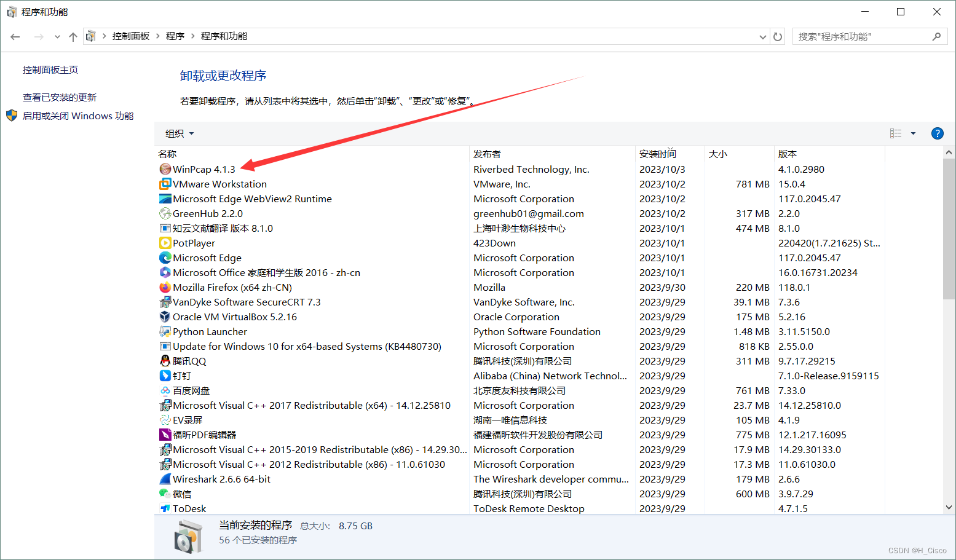Image resolution: width=956 pixels, height=560 pixels.
Task: Click the 福昕PDF编辑器 icon
Action: click(165, 435)
